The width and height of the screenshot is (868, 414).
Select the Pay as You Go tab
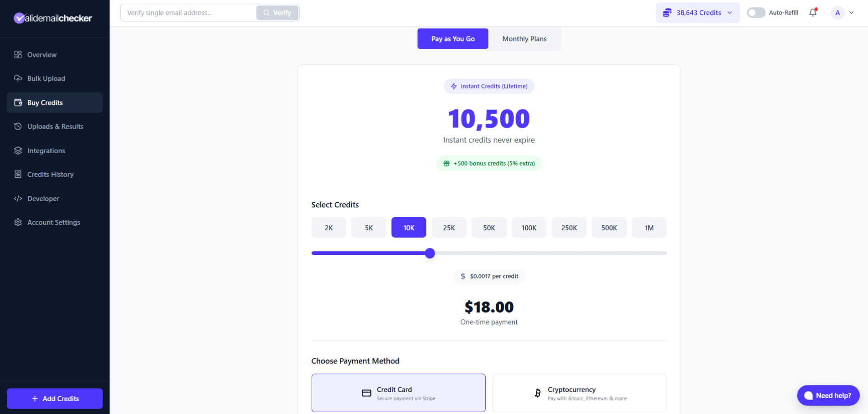(452, 39)
